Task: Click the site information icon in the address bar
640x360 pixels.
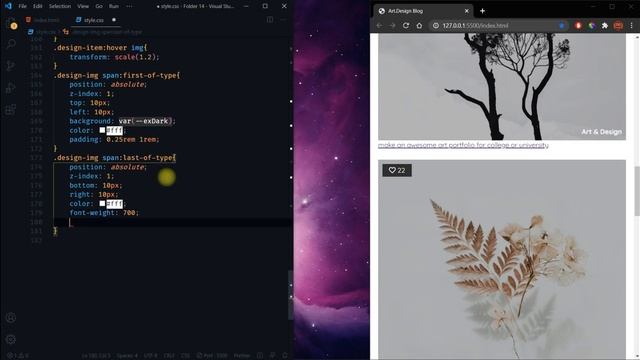Action: coord(436,25)
